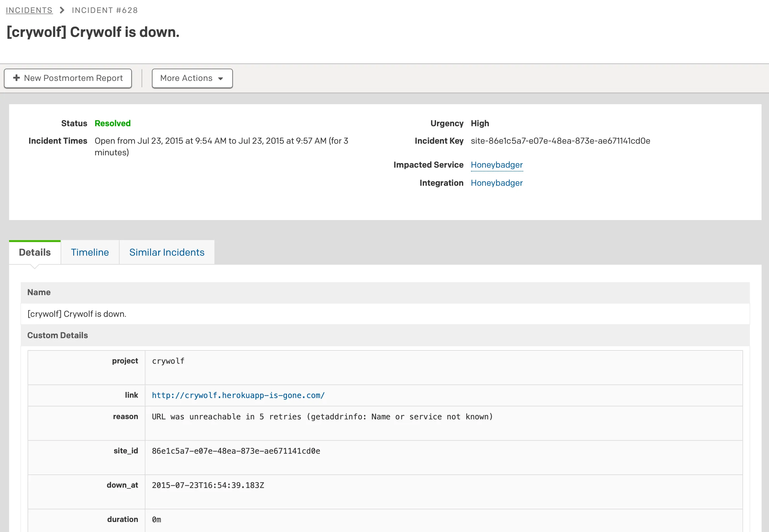Screen dimensions: 769x532
Task: Navigate back via the INCIDENTS breadcrumb
Action: pos(29,10)
